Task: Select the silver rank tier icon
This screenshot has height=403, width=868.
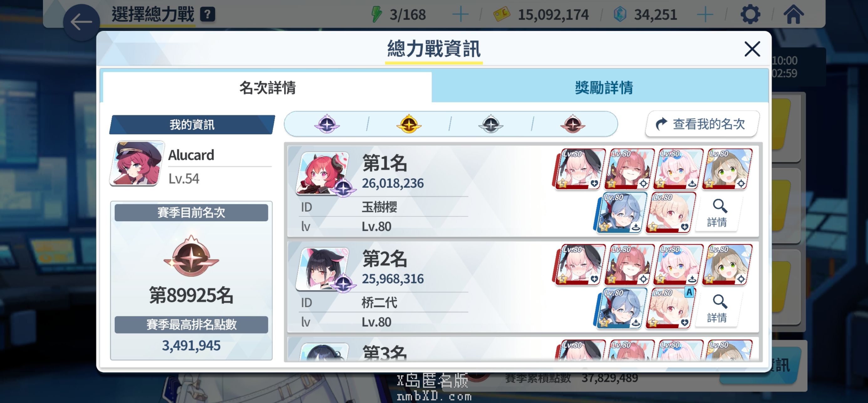Action: [x=491, y=124]
